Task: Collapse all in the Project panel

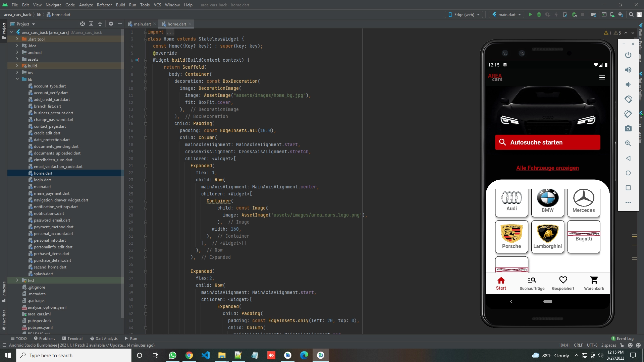Action: (x=100, y=24)
